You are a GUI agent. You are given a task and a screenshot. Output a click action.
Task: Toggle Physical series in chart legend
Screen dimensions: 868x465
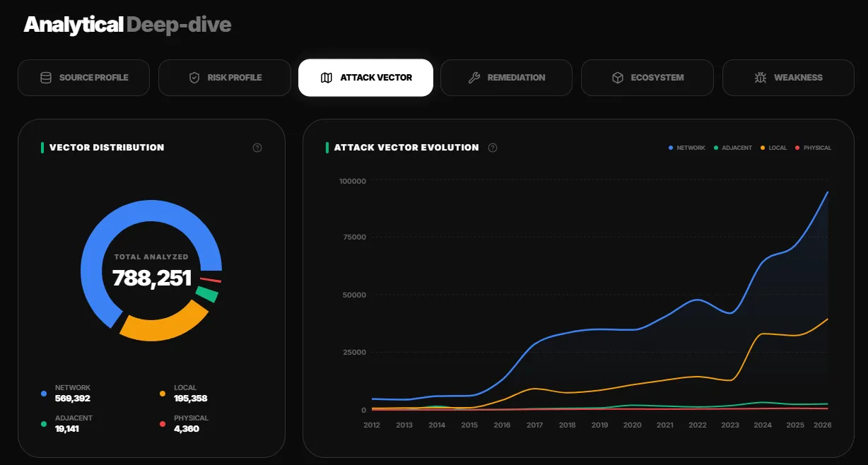813,148
